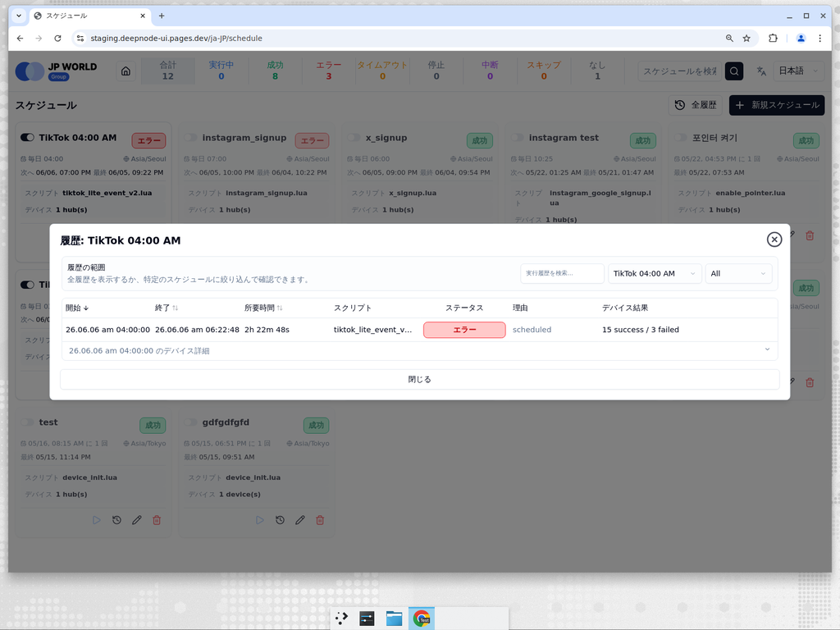Edit the test schedule with pencil icon
The width and height of the screenshot is (840, 630).
137,520
